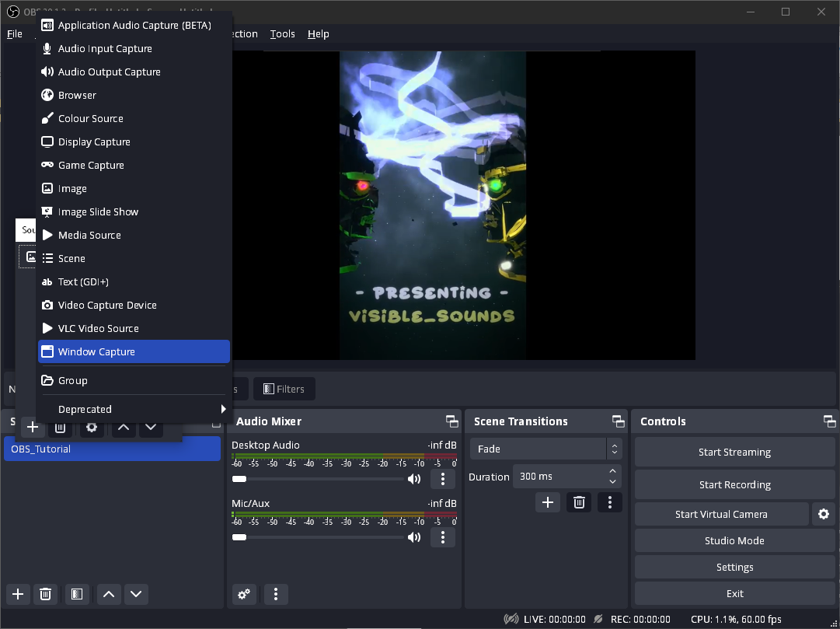Choose Display Capture source option
Viewport: 840px width, 629px height.
coord(94,142)
